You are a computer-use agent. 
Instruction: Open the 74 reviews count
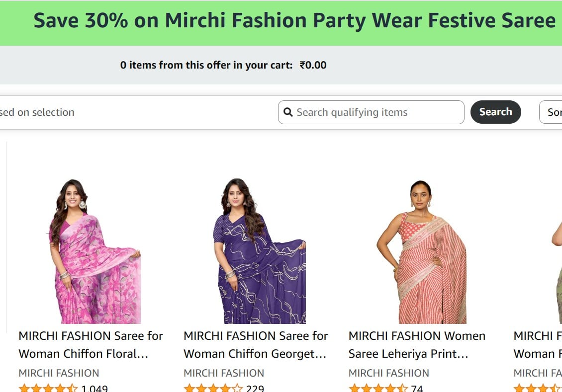point(417,389)
